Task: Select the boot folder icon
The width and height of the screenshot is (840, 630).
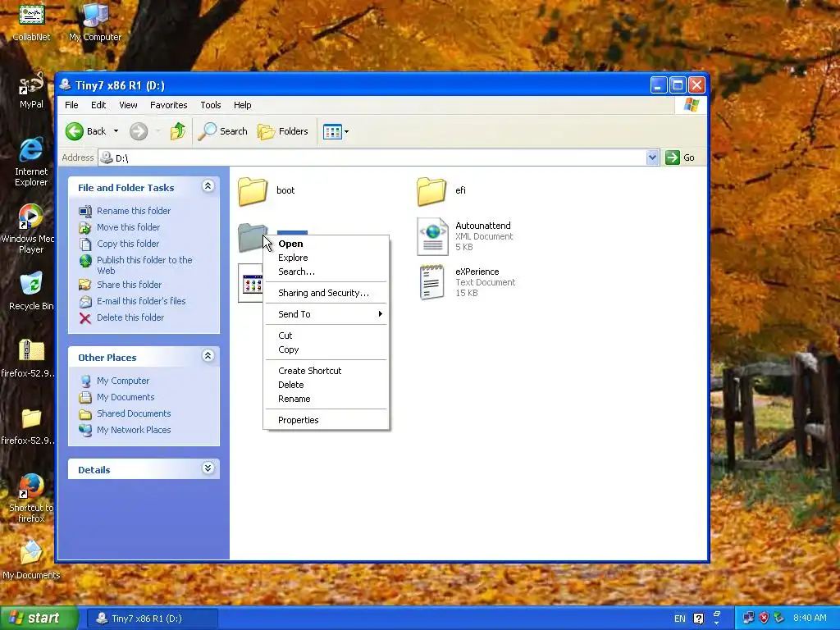Action: coord(253,191)
